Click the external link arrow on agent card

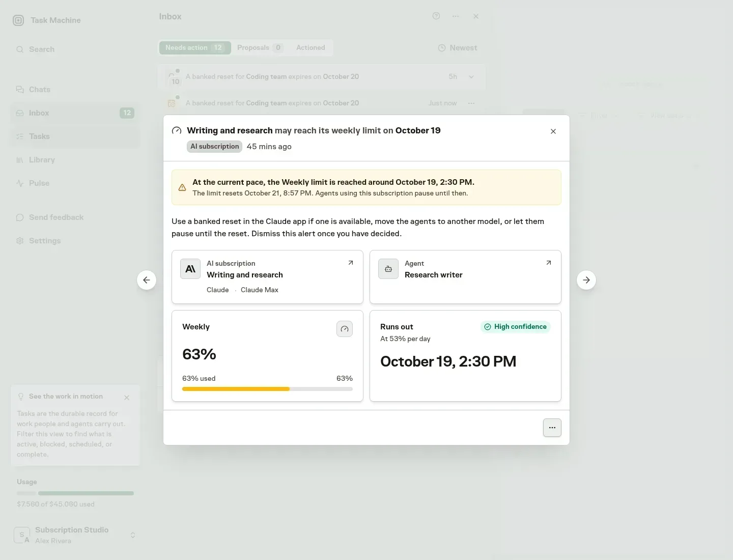(549, 263)
